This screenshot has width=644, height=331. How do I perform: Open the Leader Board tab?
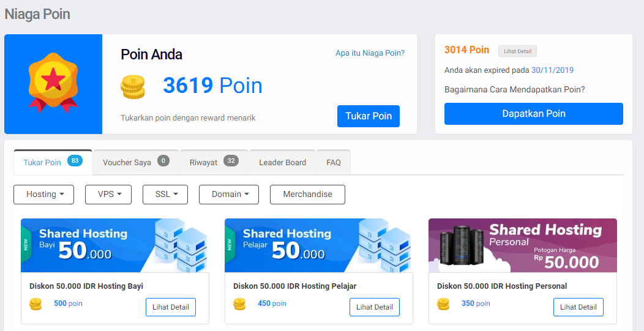coord(283,162)
